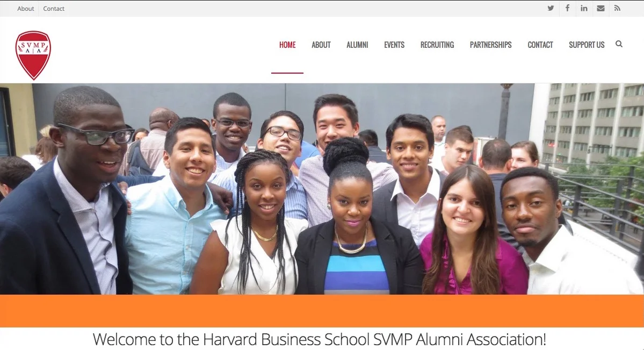Open the RSS feed icon
644x350 pixels.
pos(617,8)
